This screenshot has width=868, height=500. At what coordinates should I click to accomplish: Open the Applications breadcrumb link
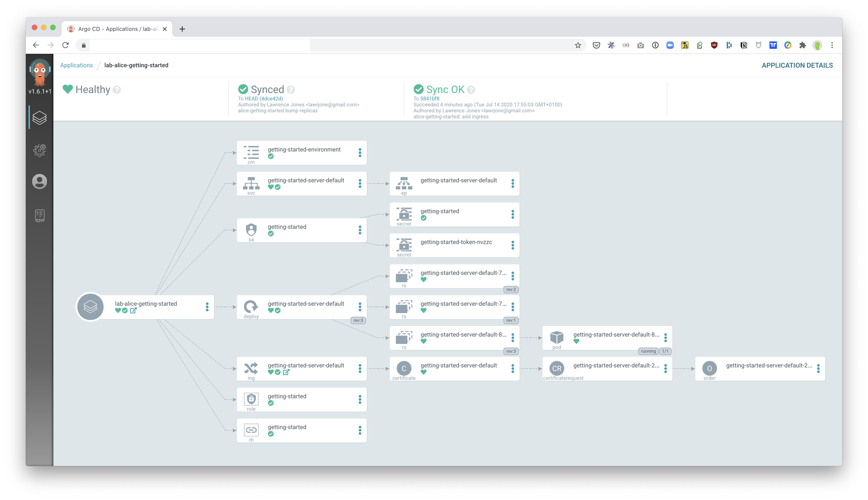[76, 65]
